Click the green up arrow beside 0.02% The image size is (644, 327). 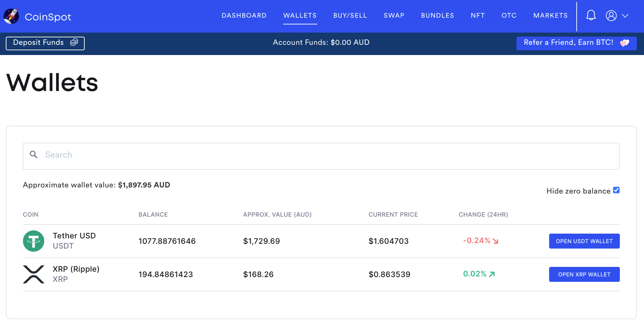[x=492, y=274]
